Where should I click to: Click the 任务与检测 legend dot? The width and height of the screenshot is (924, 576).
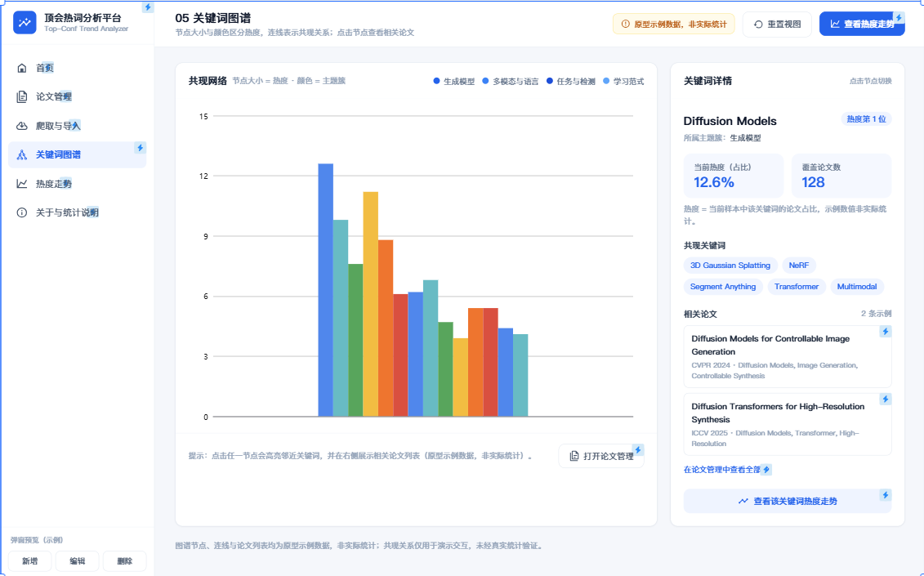pos(550,82)
